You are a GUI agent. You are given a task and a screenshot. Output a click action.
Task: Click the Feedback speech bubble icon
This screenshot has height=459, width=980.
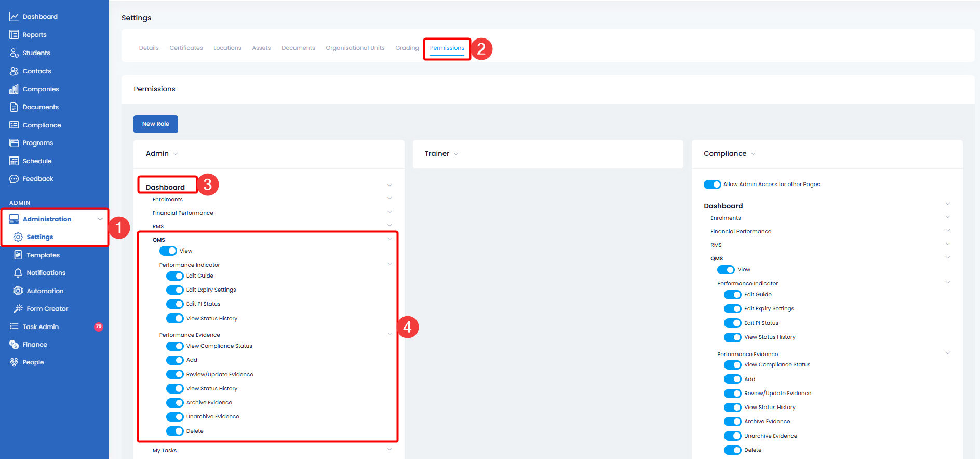[x=14, y=179]
